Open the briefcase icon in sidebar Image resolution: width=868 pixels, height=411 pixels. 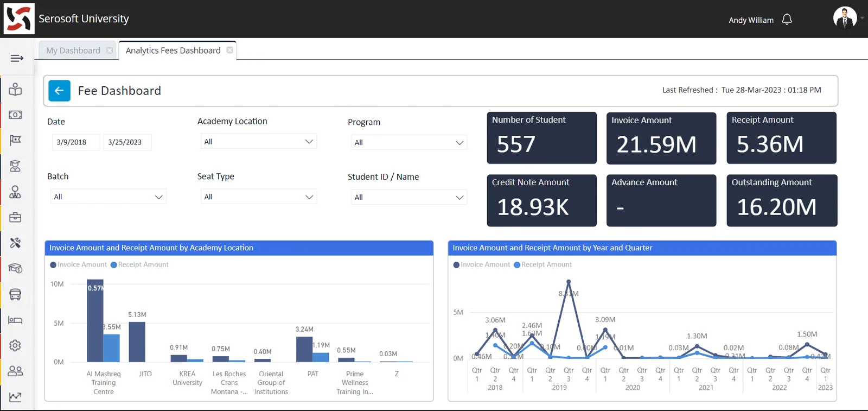(x=15, y=217)
